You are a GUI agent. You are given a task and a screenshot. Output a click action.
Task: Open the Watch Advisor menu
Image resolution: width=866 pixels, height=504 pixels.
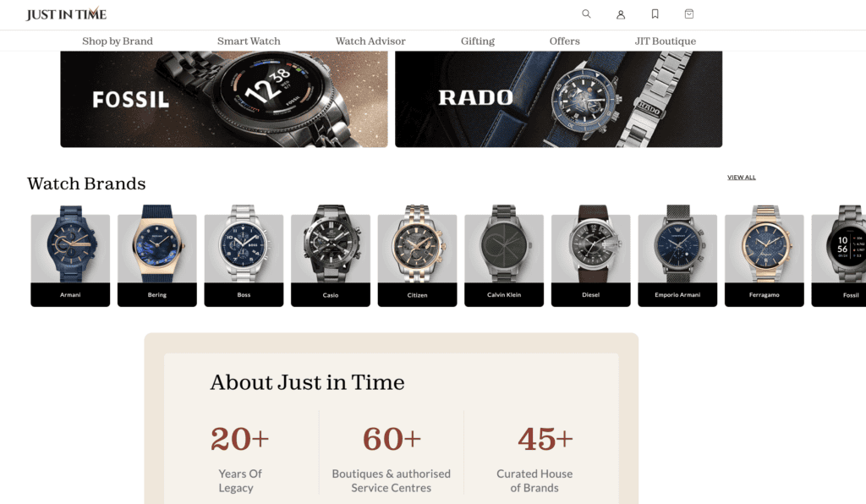click(x=370, y=41)
